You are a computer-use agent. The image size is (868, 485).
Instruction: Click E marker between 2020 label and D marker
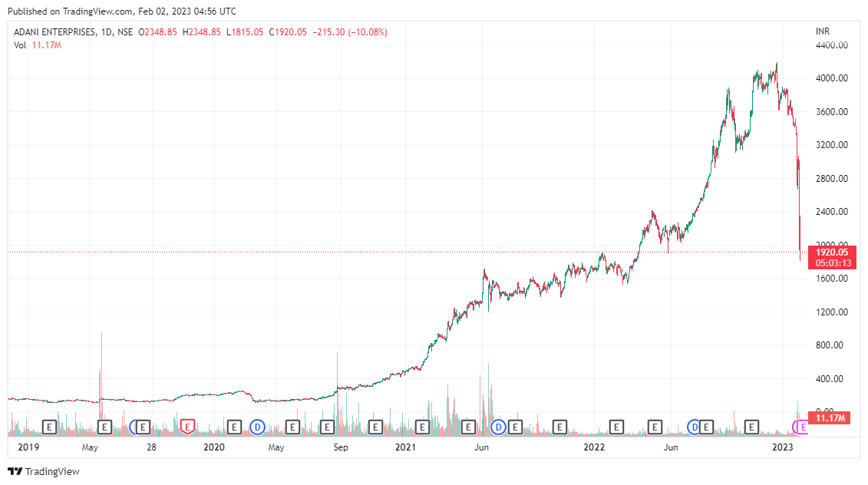point(234,427)
